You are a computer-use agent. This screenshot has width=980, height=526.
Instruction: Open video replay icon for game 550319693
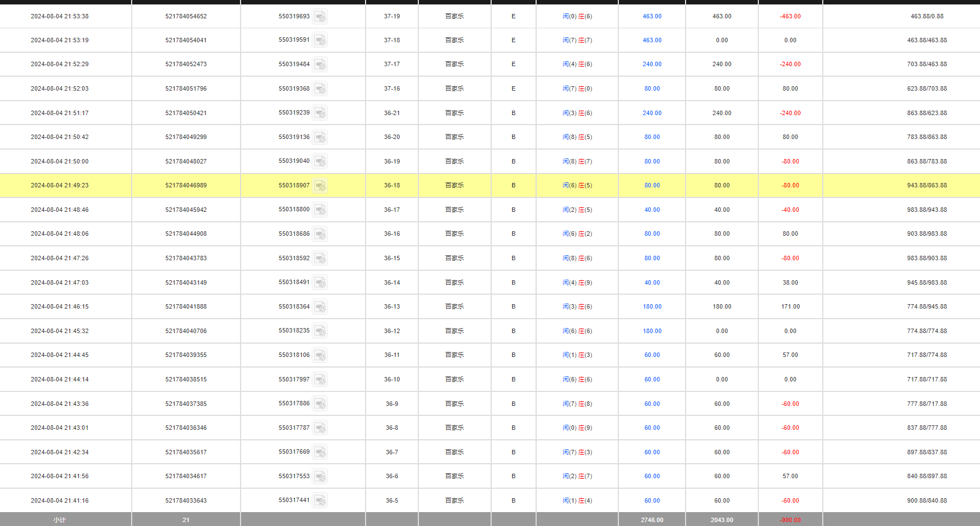click(319, 17)
